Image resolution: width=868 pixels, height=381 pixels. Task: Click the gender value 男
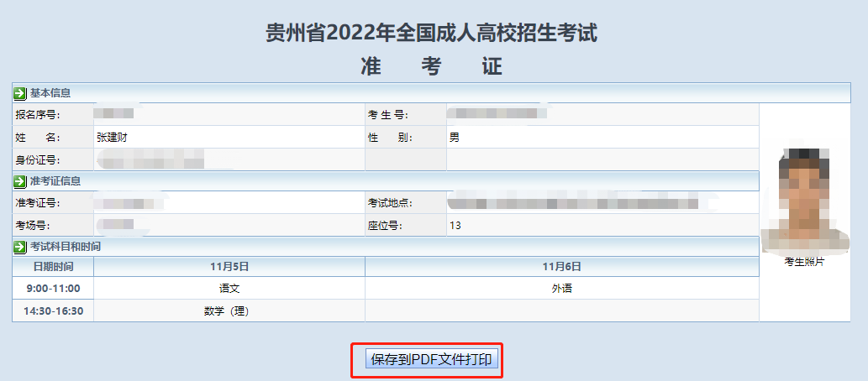point(455,137)
